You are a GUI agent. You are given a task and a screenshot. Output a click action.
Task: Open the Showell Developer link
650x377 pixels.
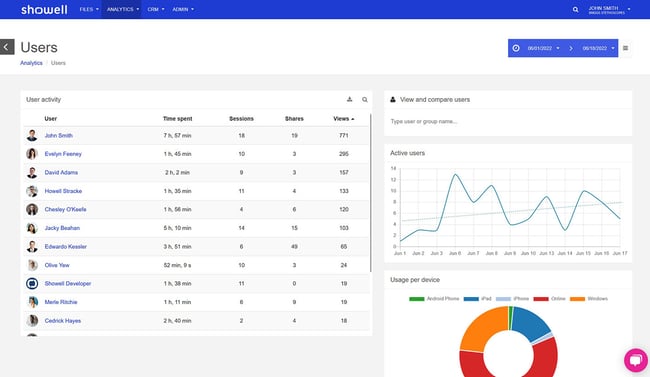coord(68,284)
